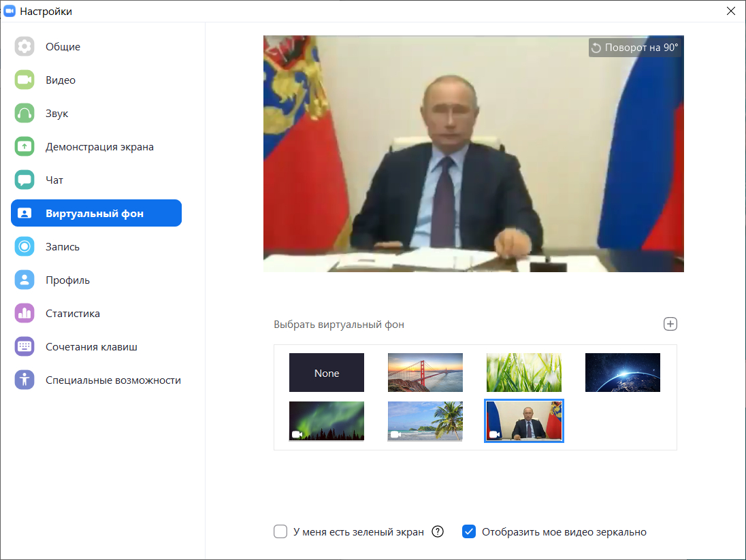746x560 pixels.
Task: Open the Общие settings gear icon
Action: (25, 47)
